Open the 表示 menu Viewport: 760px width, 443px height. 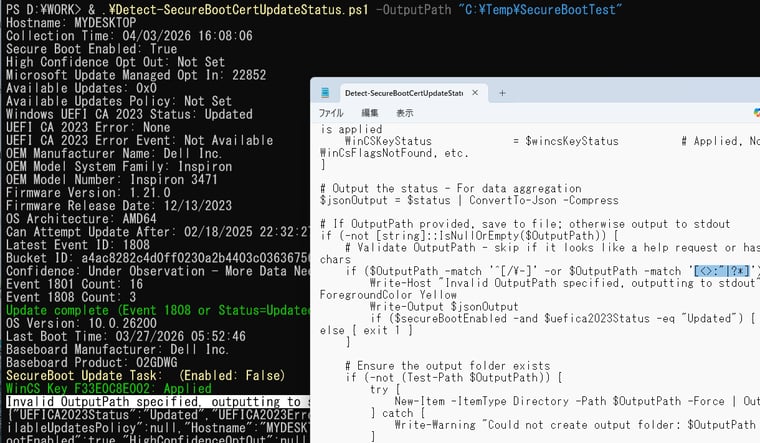[x=404, y=113]
